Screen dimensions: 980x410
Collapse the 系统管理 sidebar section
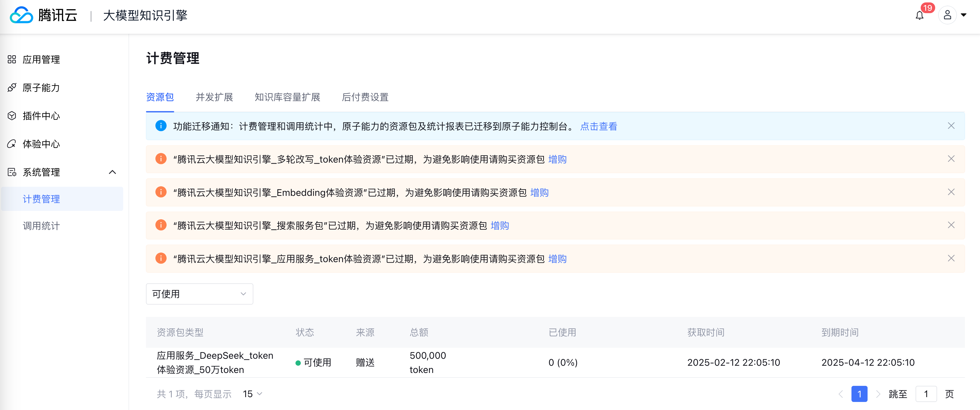[112, 172]
